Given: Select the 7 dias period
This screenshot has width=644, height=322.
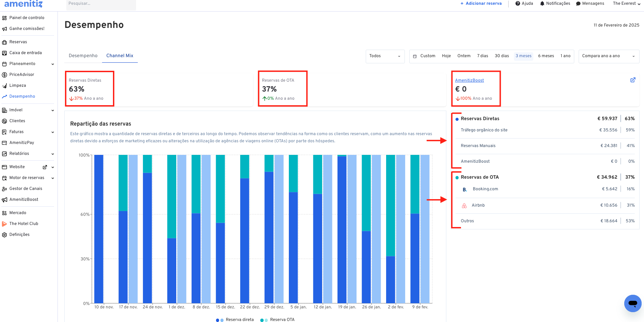Looking at the screenshot, I should (482, 56).
